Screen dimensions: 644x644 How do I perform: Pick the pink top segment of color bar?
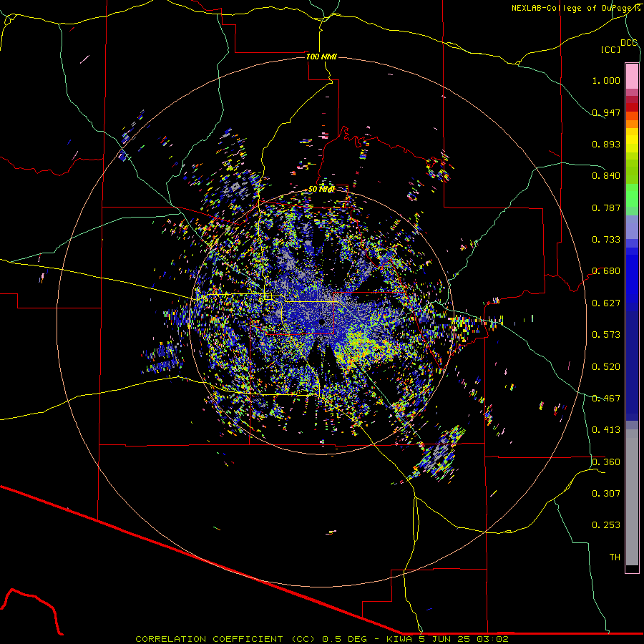tap(632, 77)
